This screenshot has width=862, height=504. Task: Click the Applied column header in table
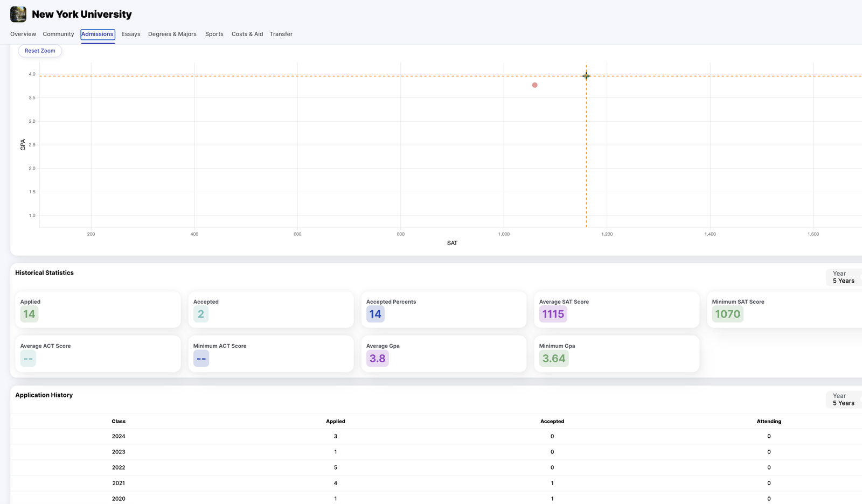point(336,421)
